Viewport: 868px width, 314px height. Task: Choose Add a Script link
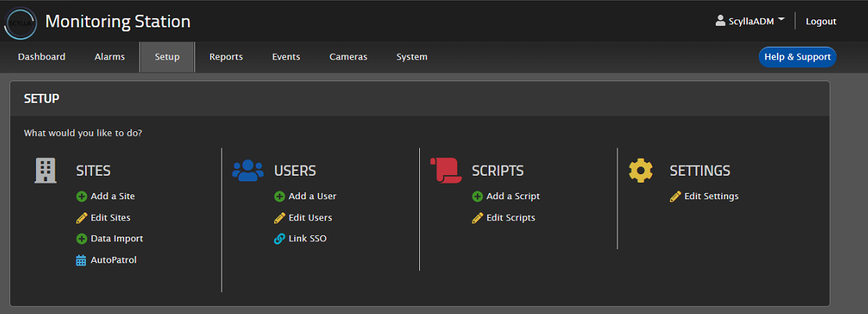[x=513, y=197]
